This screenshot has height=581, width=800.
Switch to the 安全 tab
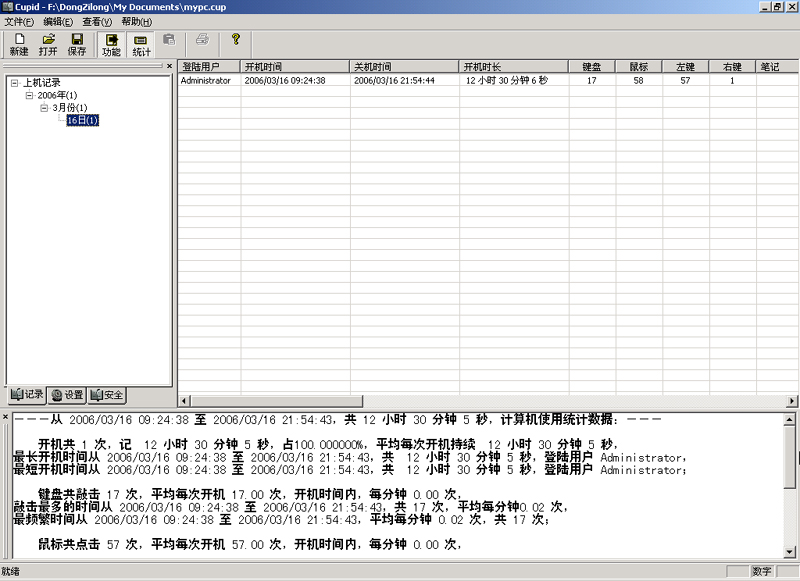tap(107, 394)
